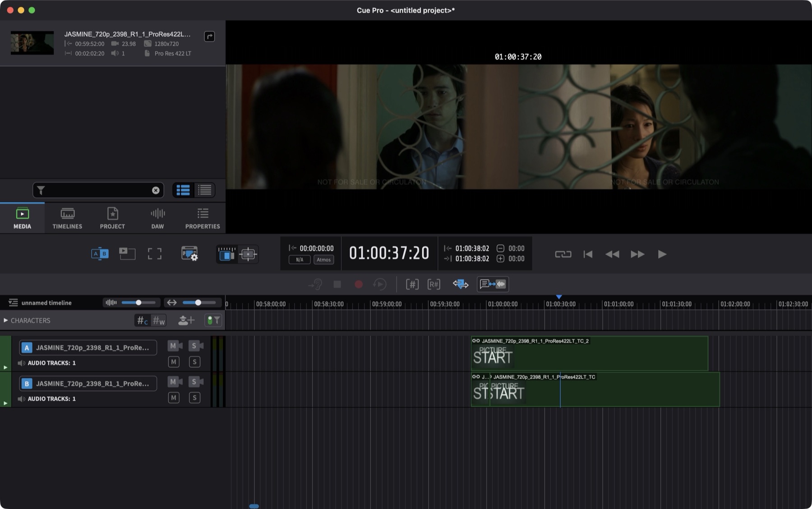812x509 pixels.
Task: Toggle the filmstrip clip view button
Action: tap(226, 254)
